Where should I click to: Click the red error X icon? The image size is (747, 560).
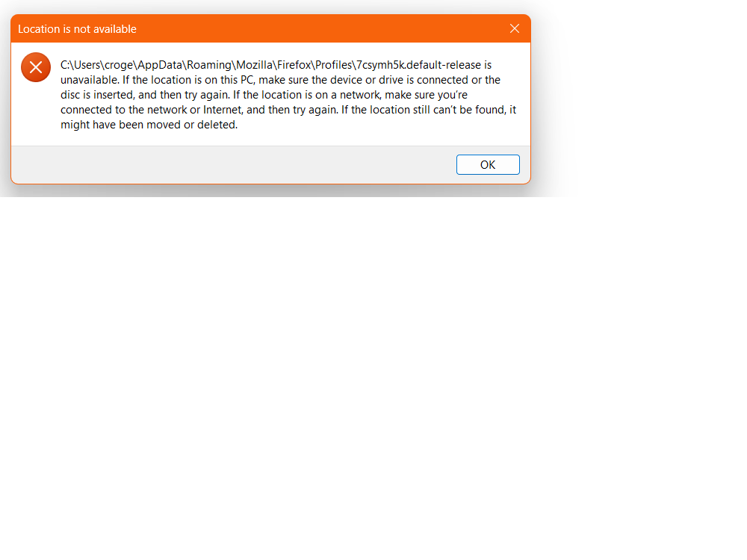point(36,67)
